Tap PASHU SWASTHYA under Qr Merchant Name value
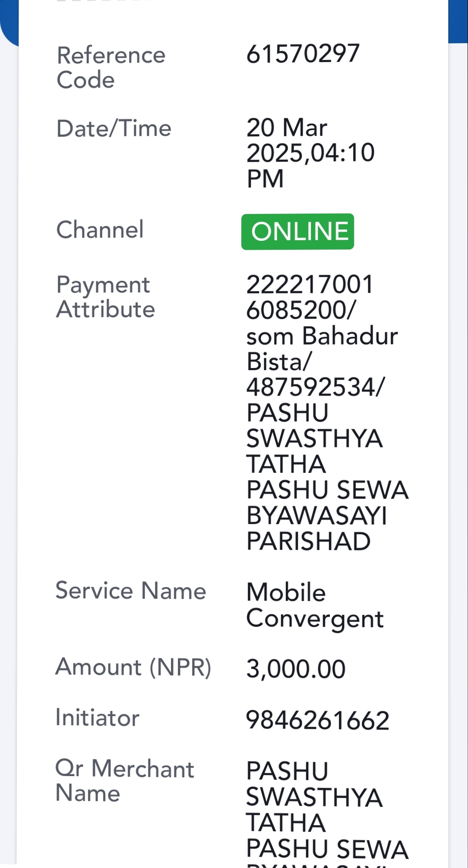This screenshot has width=468, height=868. tap(314, 784)
